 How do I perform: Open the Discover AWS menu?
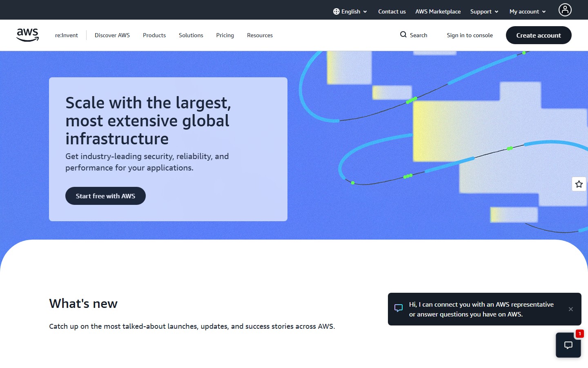(x=112, y=35)
